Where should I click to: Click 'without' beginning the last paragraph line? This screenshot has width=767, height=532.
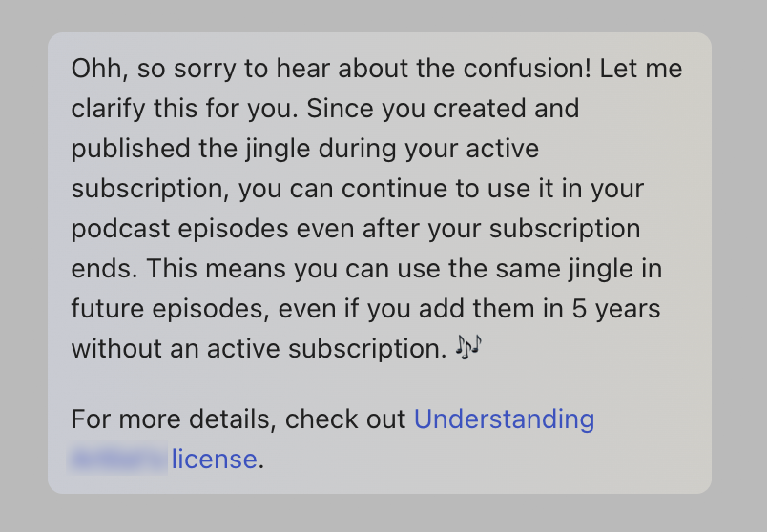116,349
